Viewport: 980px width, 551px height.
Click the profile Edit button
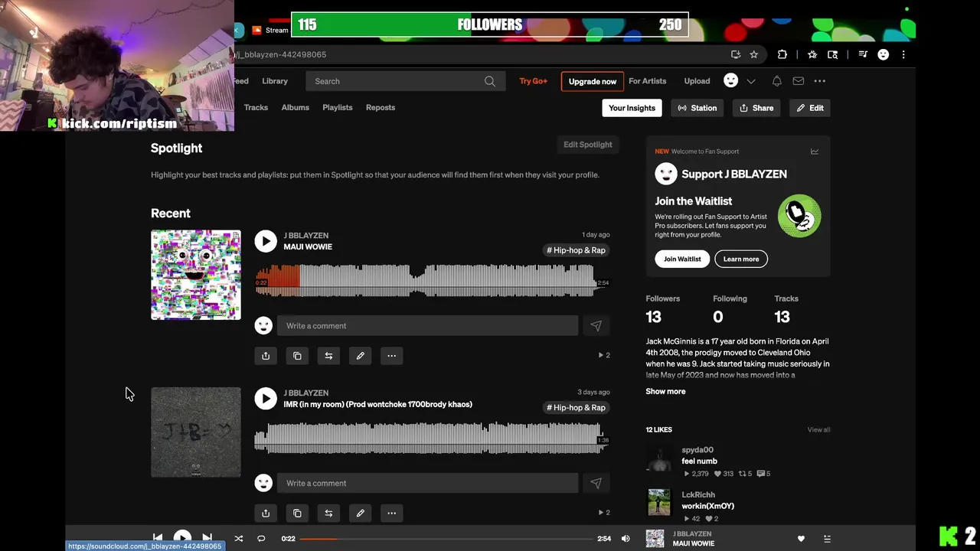[x=810, y=108]
